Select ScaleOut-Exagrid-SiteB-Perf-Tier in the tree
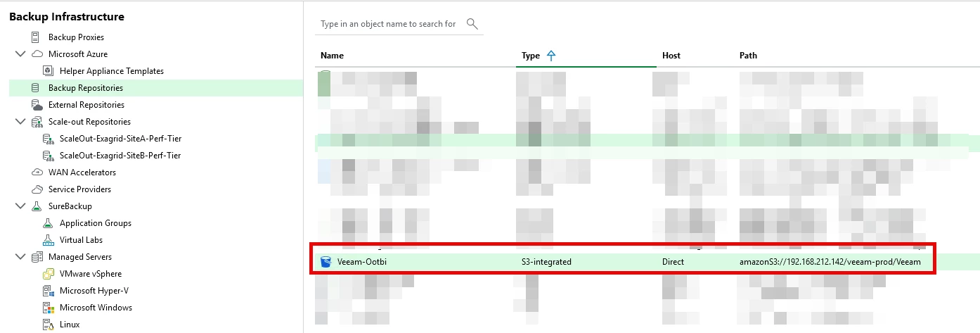The width and height of the screenshot is (980, 333). coord(120,156)
